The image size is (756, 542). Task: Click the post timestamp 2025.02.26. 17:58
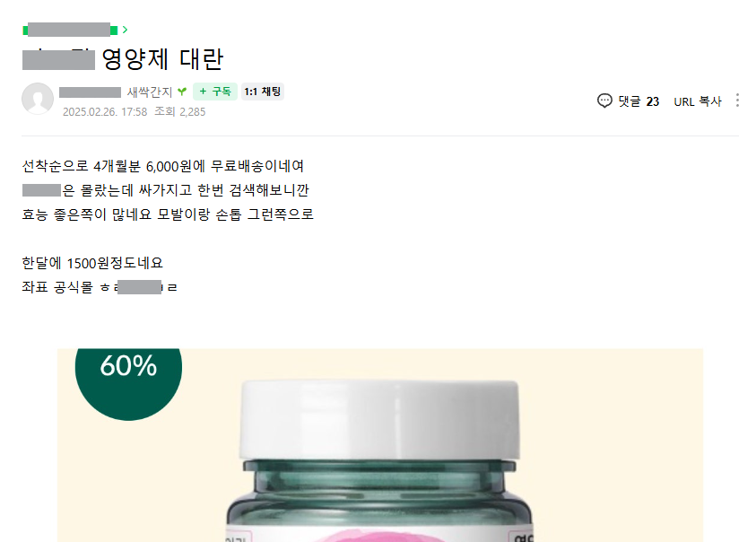(x=105, y=112)
